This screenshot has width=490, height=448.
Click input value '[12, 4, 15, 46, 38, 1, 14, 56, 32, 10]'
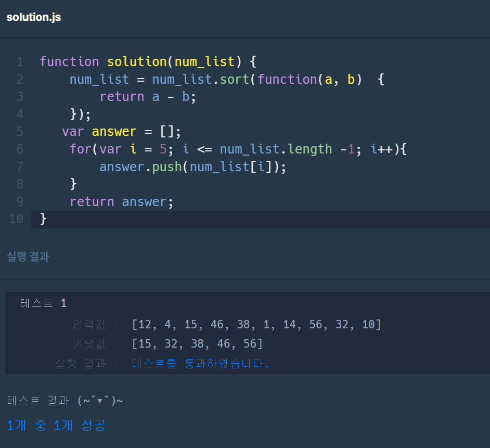coord(256,325)
